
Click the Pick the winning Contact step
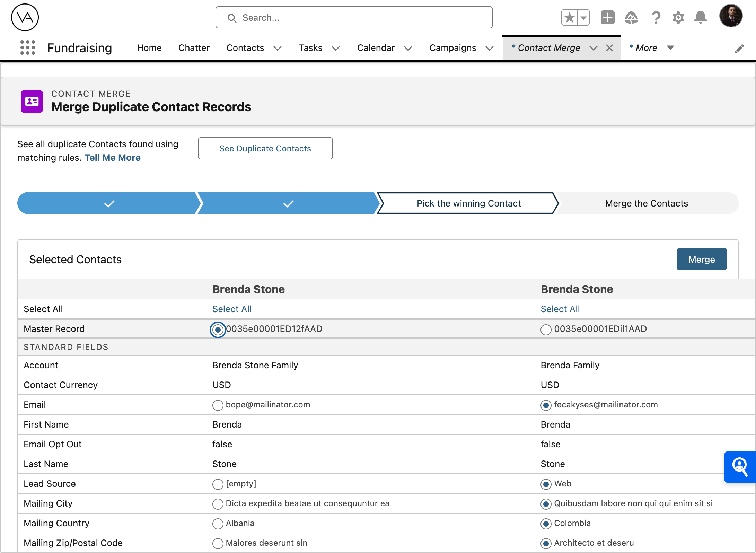tap(468, 203)
